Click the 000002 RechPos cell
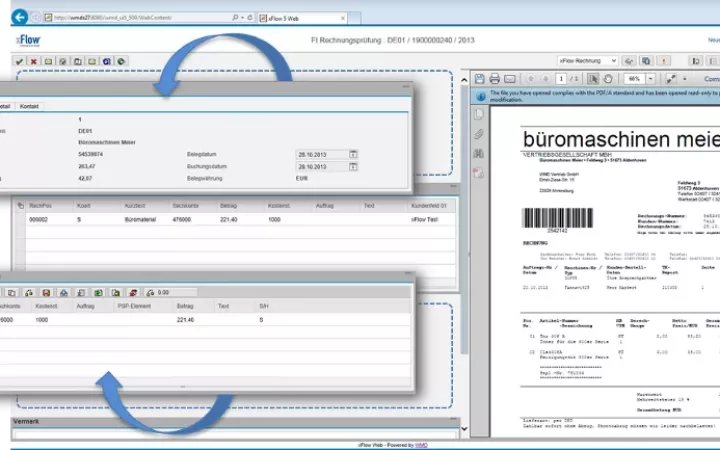 click(x=39, y=219)
